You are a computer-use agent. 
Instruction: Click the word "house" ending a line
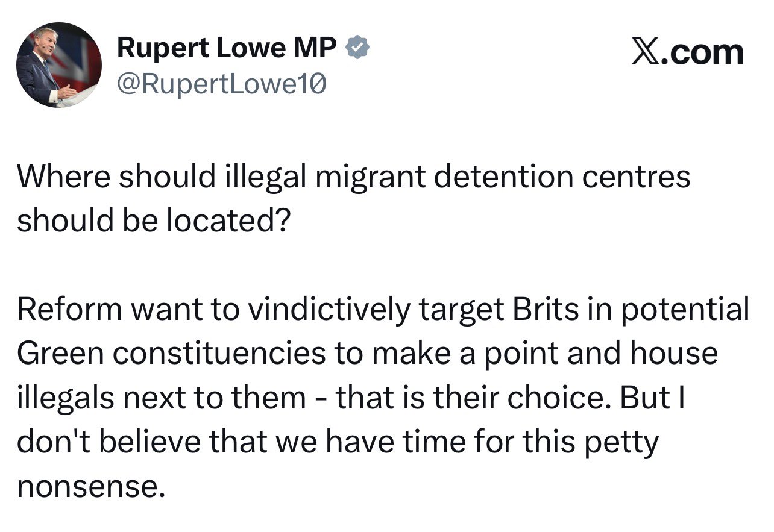(674, 354)
